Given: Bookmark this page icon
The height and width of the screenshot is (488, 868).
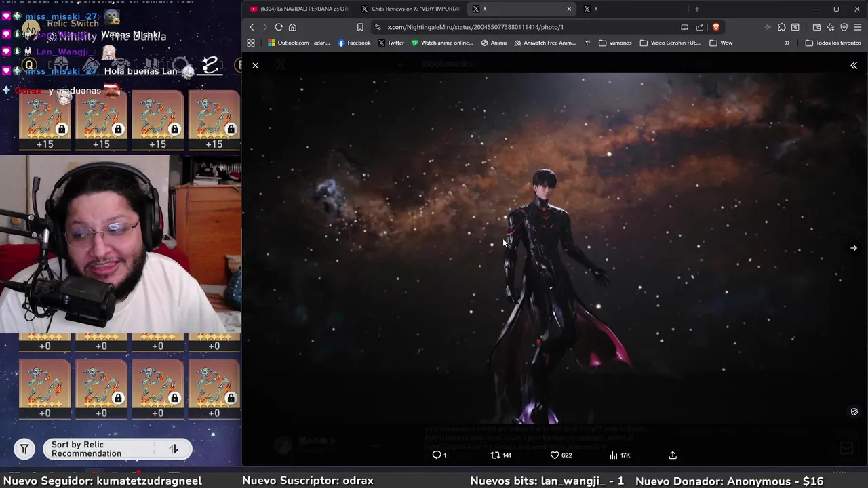Looking at the screenshot, I should (360, 27).
